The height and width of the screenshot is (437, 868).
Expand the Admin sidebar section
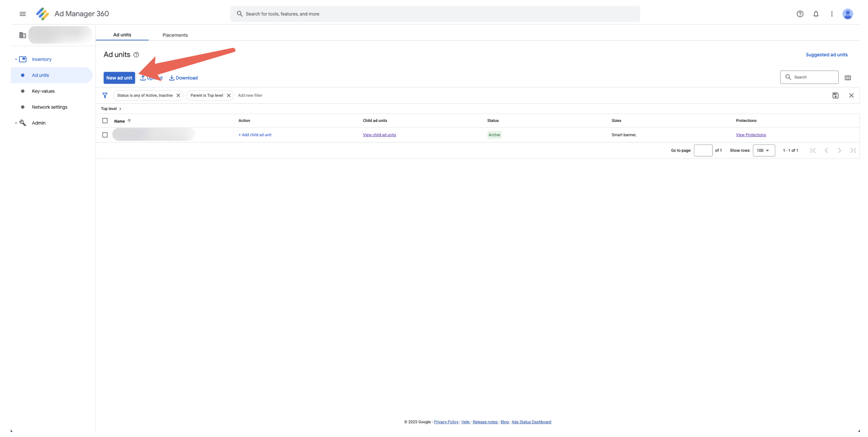[16, 123]
